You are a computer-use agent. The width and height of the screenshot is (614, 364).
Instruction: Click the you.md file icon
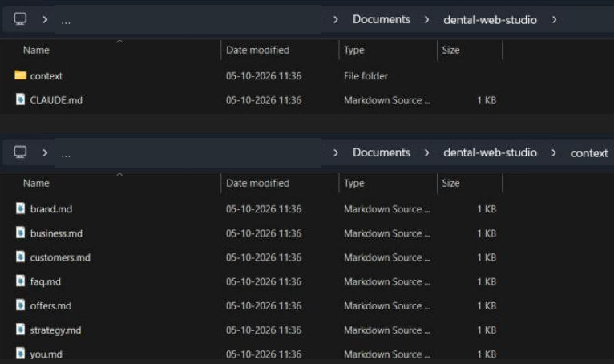[x=20, y=354]
